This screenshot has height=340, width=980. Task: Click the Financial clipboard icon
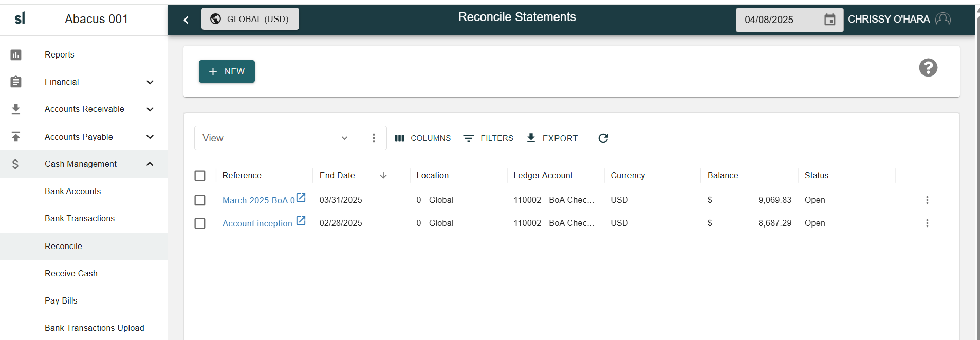pos(16,82)
